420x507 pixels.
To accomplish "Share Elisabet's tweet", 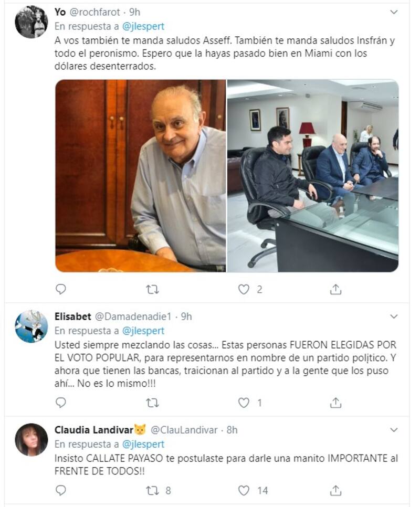I will (335, 403).
